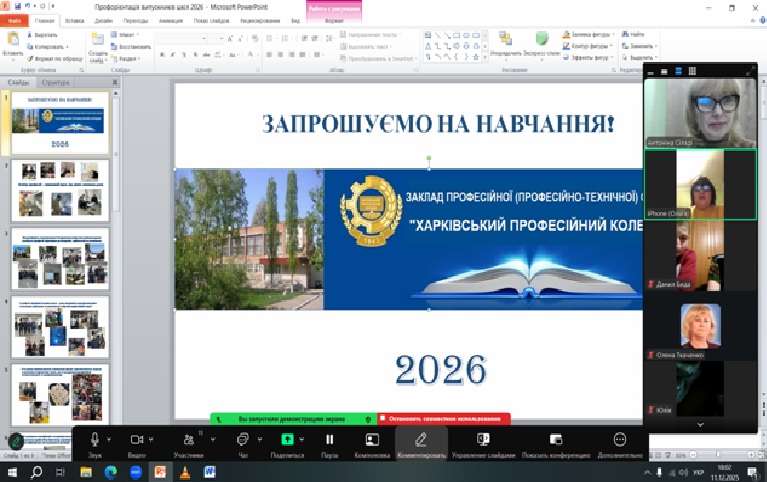Open the Вставка ribbon tab
The height and width of the screenshot is (482, 767).
pyautogui.click(x=75, y=19)
